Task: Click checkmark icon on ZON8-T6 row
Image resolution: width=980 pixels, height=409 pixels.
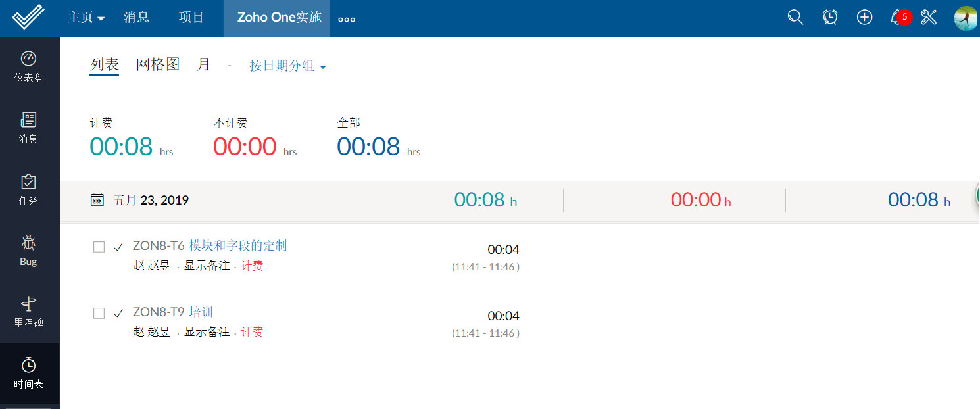Action: pyautogui.click(x=118, y=247)
